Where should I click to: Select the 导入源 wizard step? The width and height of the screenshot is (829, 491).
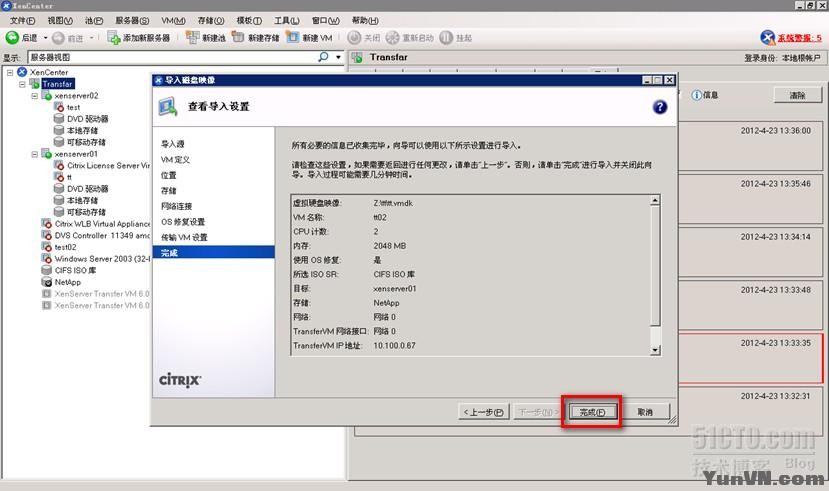[x=173, y=144]
